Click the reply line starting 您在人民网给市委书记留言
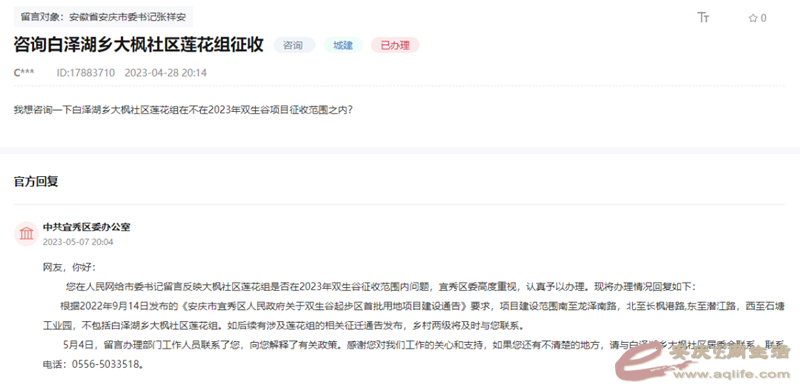 coord(380,287)
